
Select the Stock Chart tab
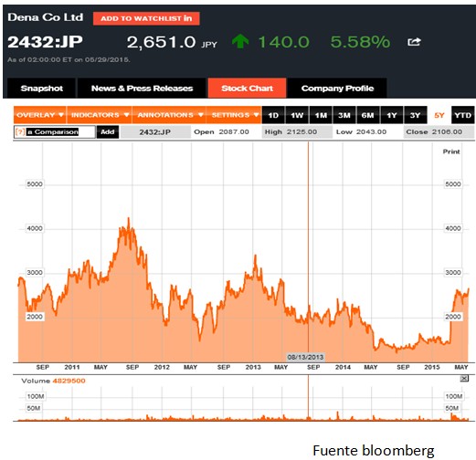point(247,89)
